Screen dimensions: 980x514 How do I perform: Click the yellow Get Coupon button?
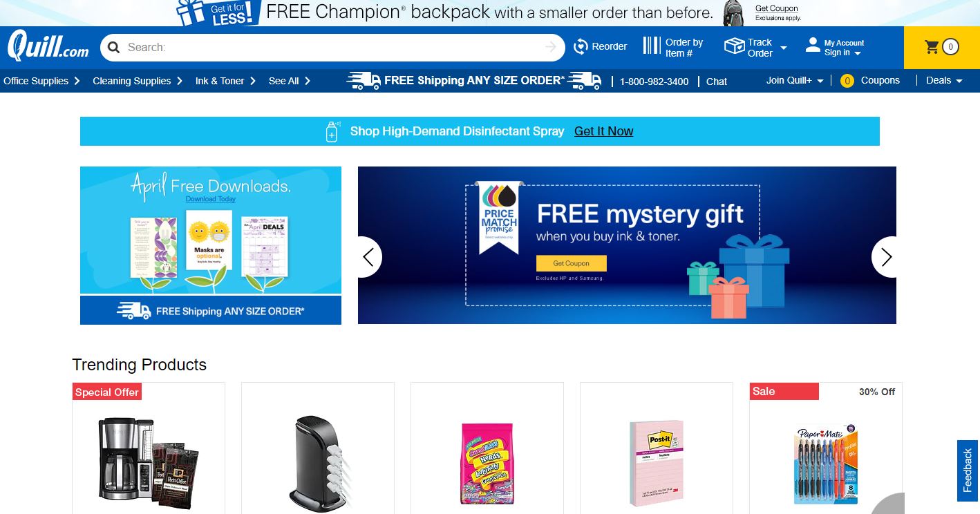571,263
